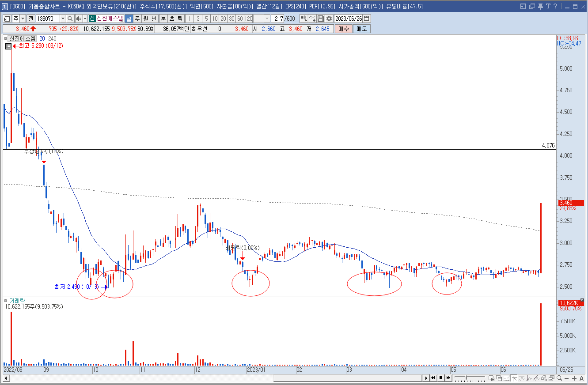The width and height of the screenshot is (588, 385).
Task: Switch to 틱 tick period
Action: coord(180,19)
